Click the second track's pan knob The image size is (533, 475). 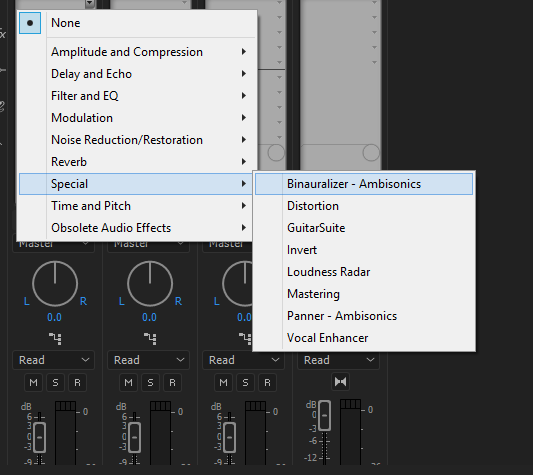[150, 284]
